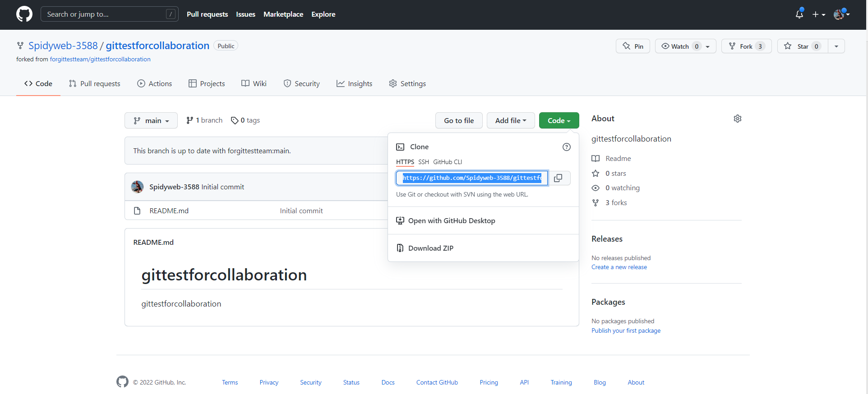
Task: Open the Pricing footer link
Action: 489,382
